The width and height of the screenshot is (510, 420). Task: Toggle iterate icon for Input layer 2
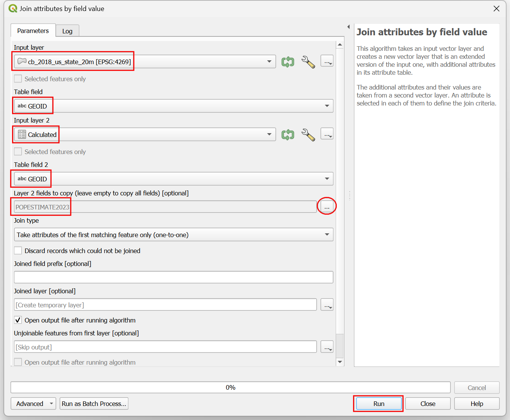tap(287, 134)
